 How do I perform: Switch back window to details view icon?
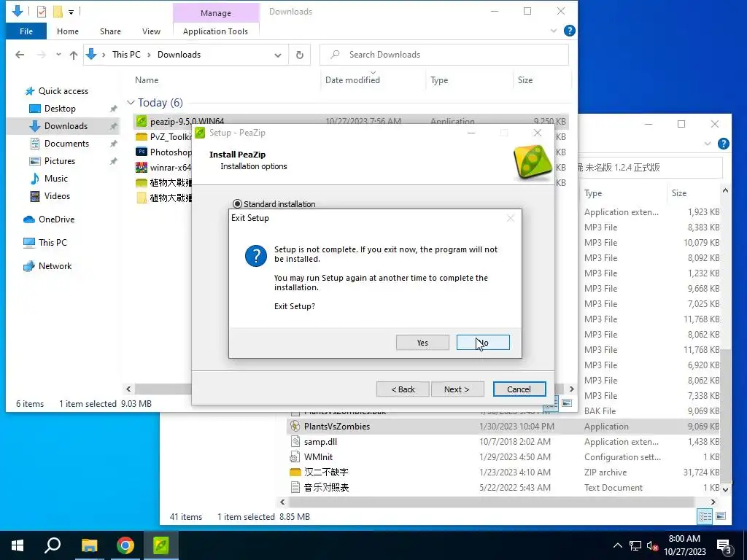point(705,517)
